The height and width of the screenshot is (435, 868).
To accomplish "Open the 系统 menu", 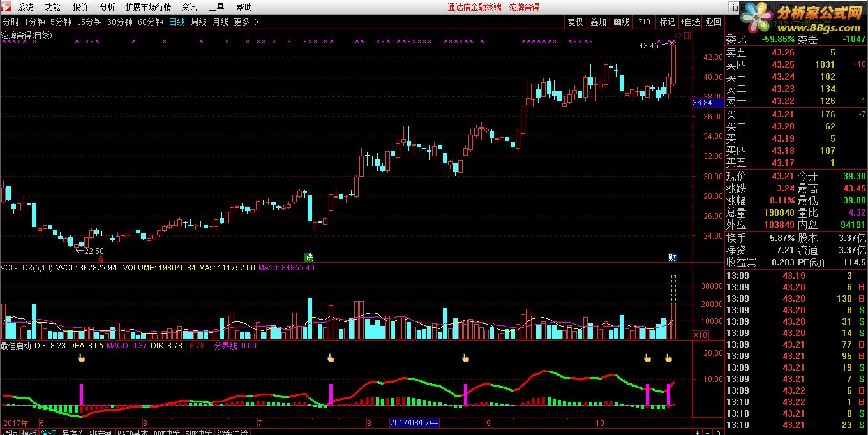I will click(x=25, y=7).
